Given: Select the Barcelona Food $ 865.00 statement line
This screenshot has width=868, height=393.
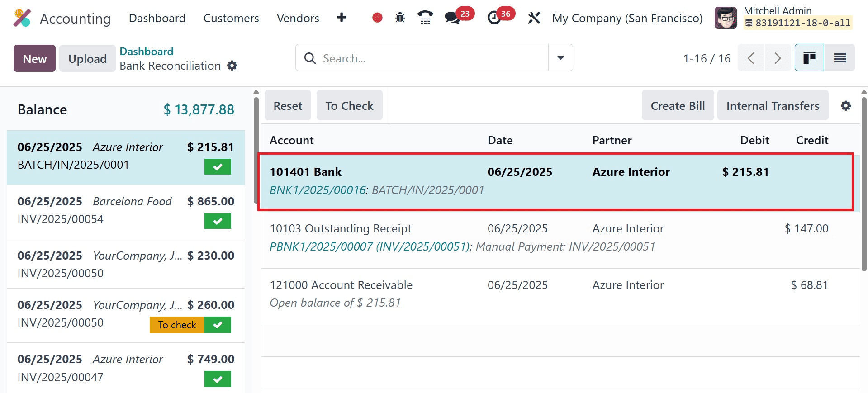Looking at the screenshot, I should pyautogui.click(x=126, y=212).
